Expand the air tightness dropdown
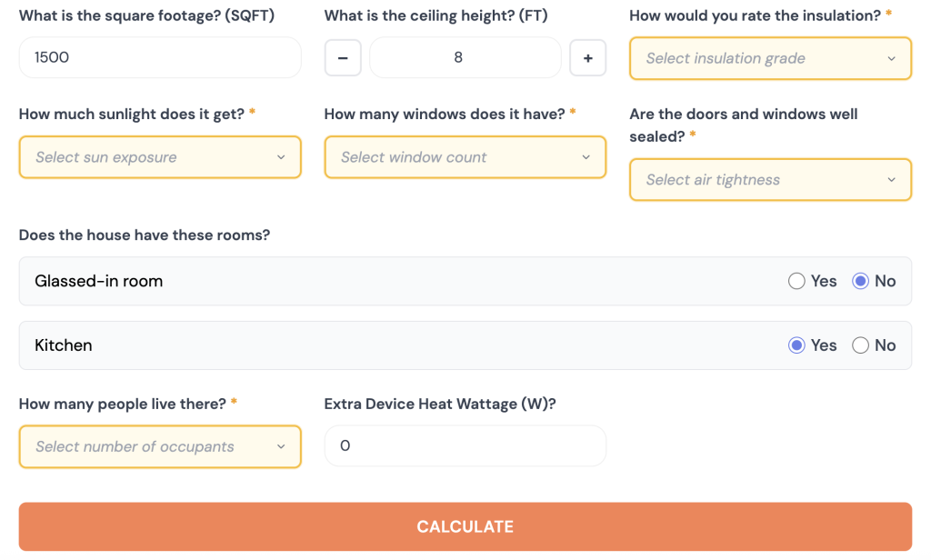This screenshot has height=560, width=931. tap(769, 180)
